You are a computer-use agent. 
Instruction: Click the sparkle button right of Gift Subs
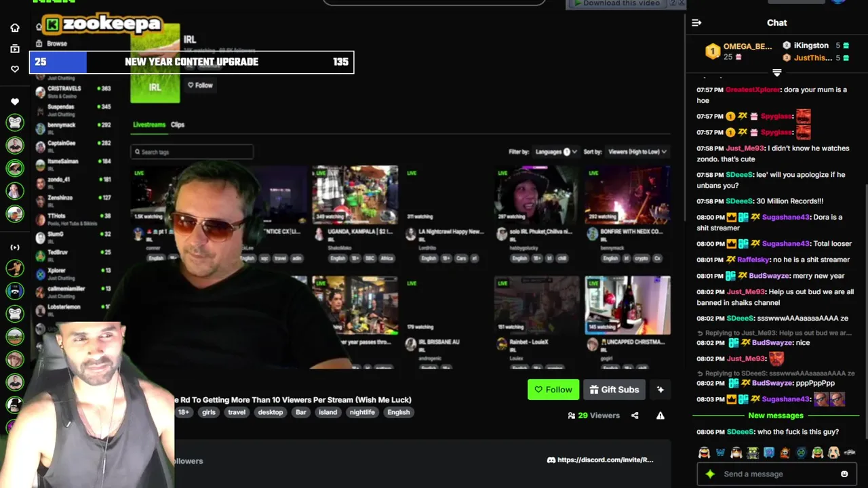(x=660, y=390)
